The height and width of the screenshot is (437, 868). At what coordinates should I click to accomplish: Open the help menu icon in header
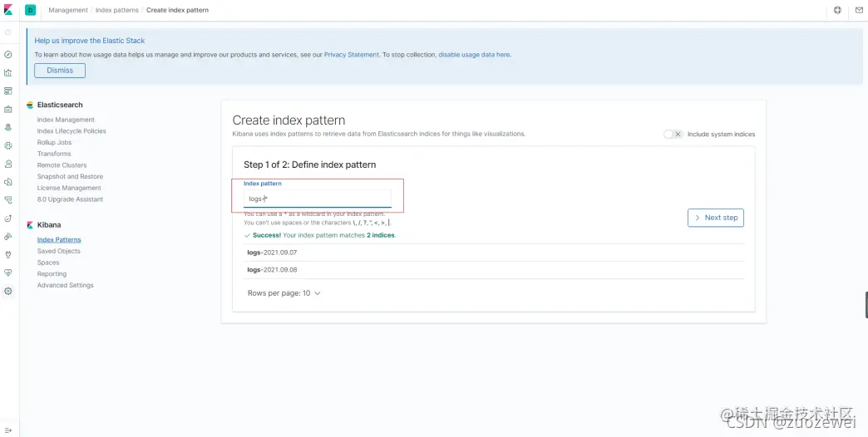point(837,10)
